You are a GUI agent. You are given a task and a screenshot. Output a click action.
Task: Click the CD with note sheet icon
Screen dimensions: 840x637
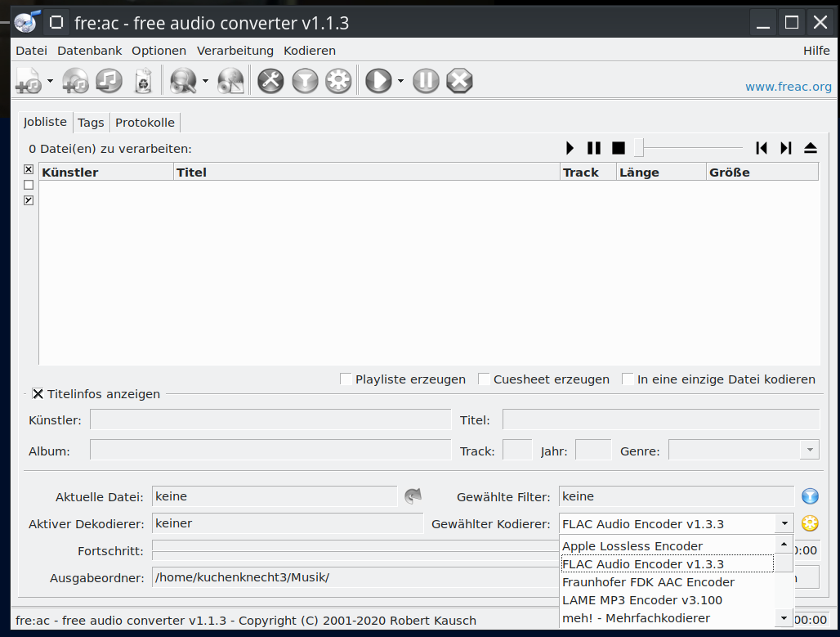point(231,81)
